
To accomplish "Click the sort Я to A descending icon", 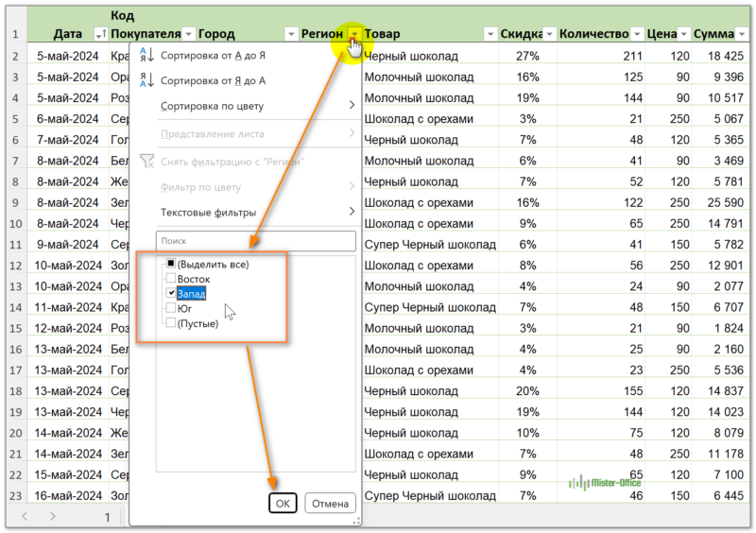I will point(146,81).
